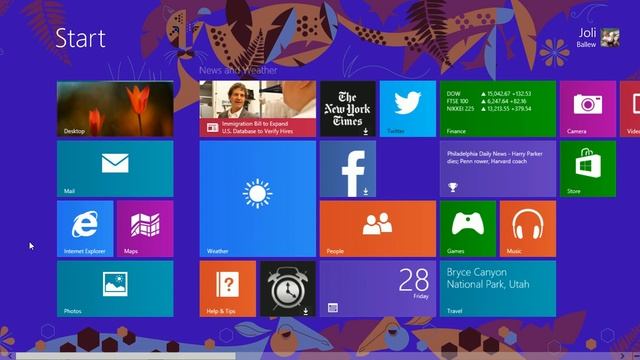Open the alarm clock tile
Screen dimensions: 640x360
pos(288,289)
